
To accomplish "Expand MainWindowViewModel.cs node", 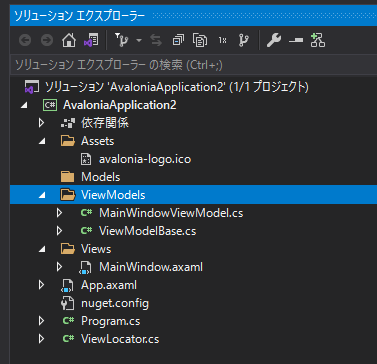I will click(59, 213).
